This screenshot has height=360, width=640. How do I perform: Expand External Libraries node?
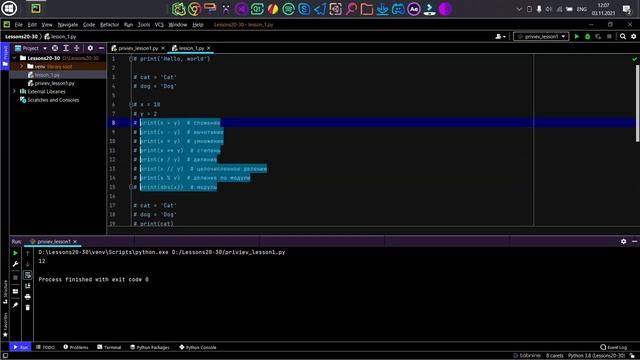coord(15,91)
